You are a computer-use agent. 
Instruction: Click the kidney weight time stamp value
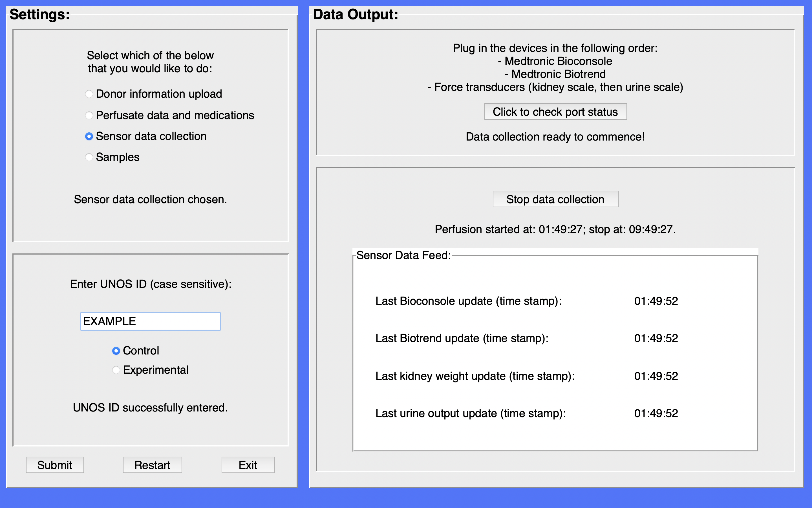656,376
